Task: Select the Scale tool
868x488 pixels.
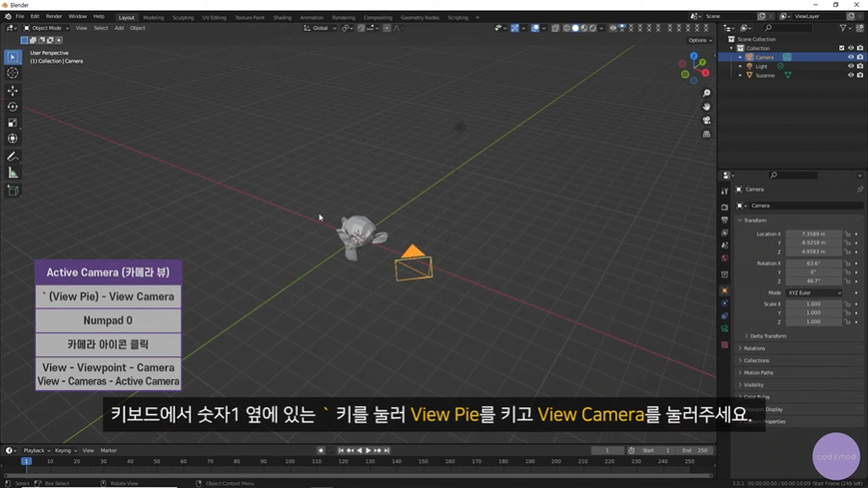Action: 13,123
